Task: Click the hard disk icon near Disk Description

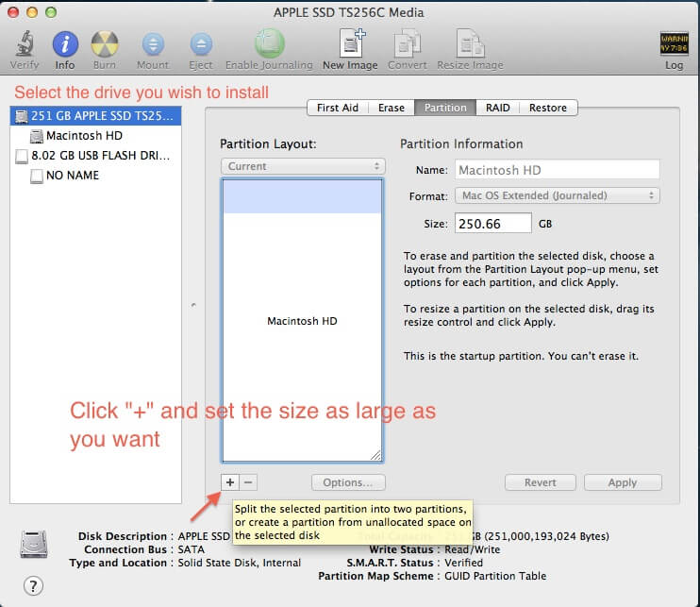Action: [34, 544]
